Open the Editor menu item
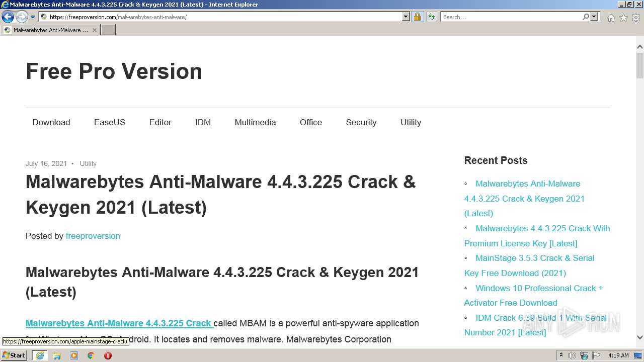Image resolution: width=644 pixels, height=362 pixels. point(160,122)
